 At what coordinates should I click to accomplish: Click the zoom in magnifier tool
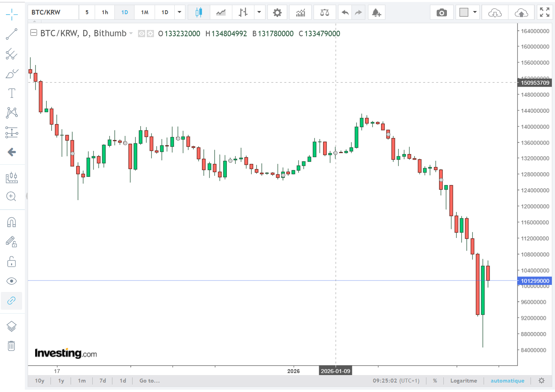point(11,197)
